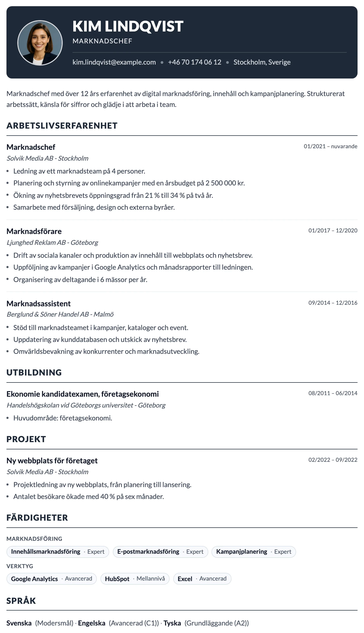
Task: Click the Ljunghed Reklam AB - Göteborg employer line
Action: click(52, 243)
